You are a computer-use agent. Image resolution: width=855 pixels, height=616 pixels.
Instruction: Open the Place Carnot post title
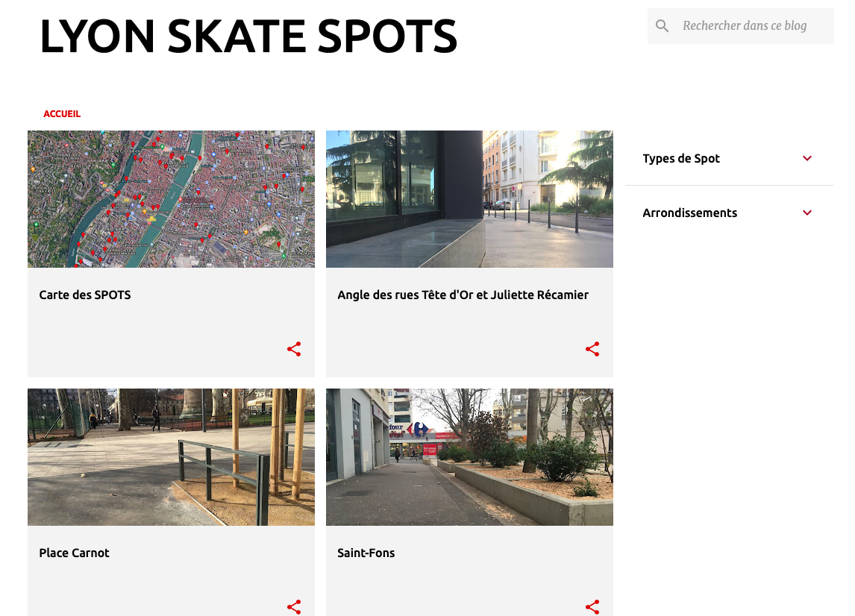click(x=74, y=553)
